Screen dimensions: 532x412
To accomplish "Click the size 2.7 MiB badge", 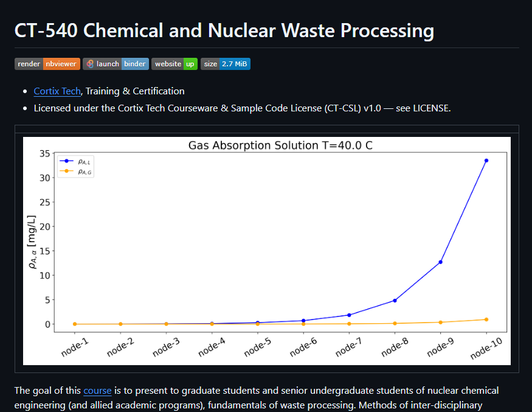I will click(x=225, y=64).
